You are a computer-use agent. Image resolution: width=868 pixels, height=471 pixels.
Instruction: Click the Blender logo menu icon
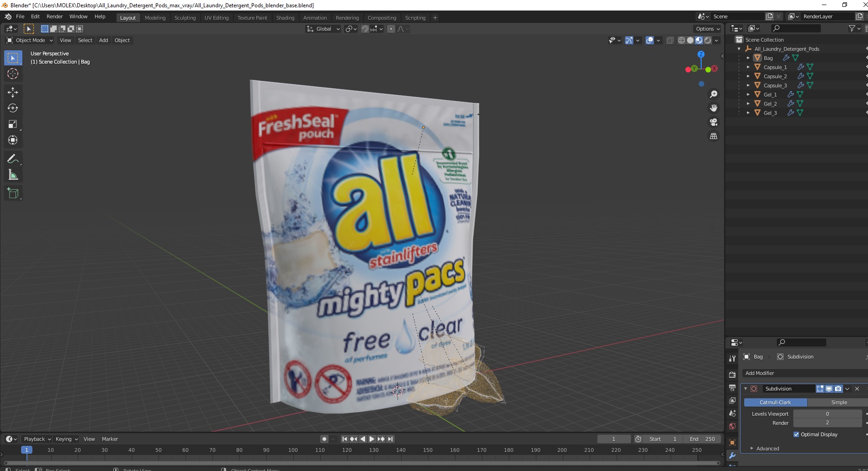(x=8, y=16)
